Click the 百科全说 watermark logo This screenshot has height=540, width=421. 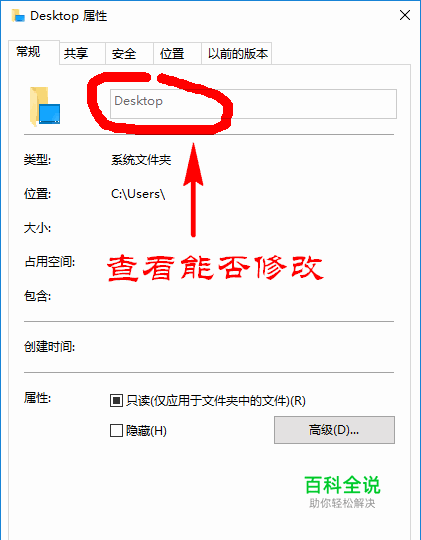coord(342,491)
